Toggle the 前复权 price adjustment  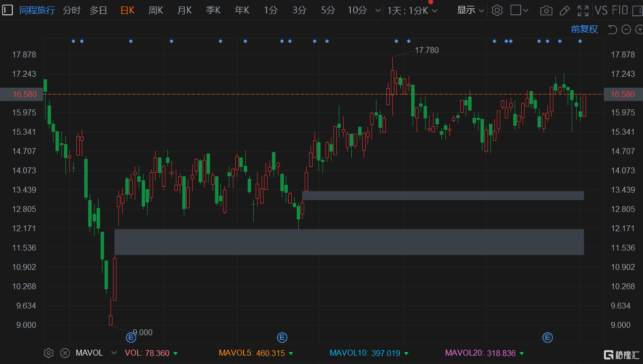tap(584, 29)
